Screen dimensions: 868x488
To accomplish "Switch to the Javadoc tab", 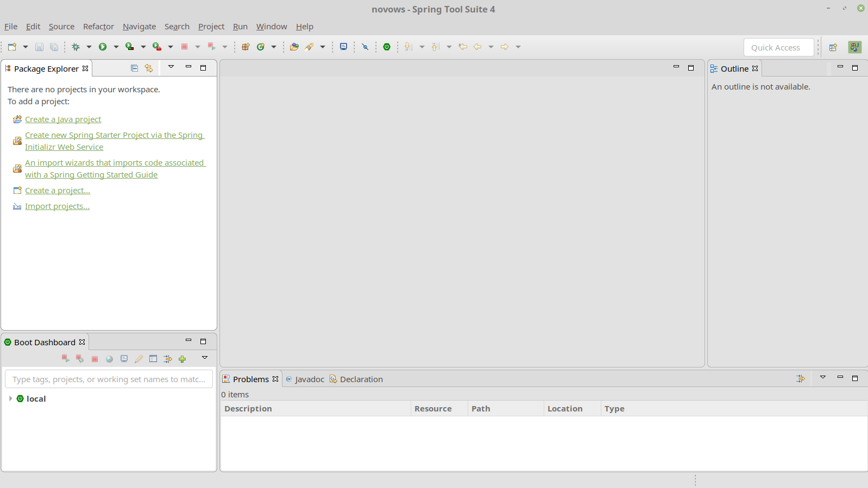I will point(309,379).
